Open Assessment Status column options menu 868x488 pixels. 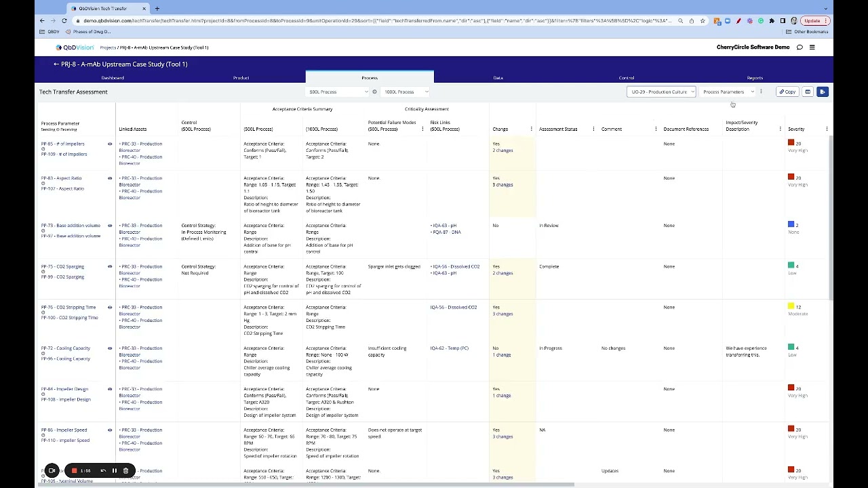(593, 129)
